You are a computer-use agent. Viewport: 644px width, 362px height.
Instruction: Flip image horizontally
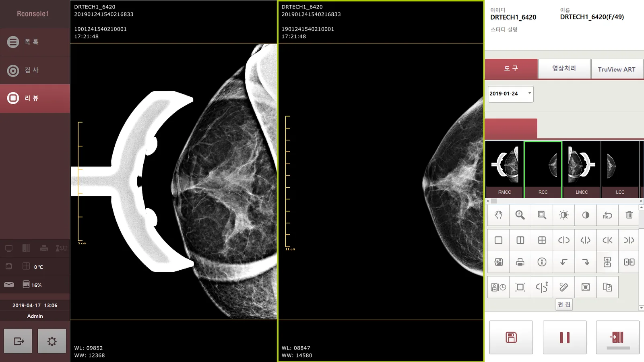pos(629,262)
